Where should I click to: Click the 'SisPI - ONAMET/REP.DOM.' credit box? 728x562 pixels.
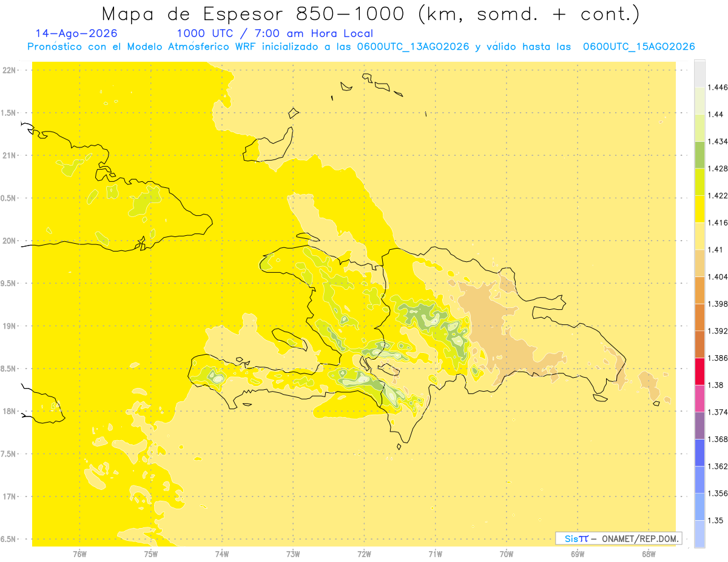tap(619, 538)
